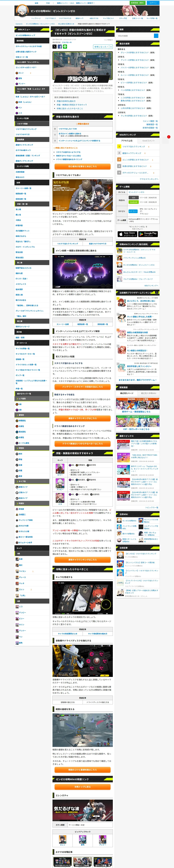174x868 pixels.
Task: Open キャラの評価一覧 database link
Action: coord(23,348)
